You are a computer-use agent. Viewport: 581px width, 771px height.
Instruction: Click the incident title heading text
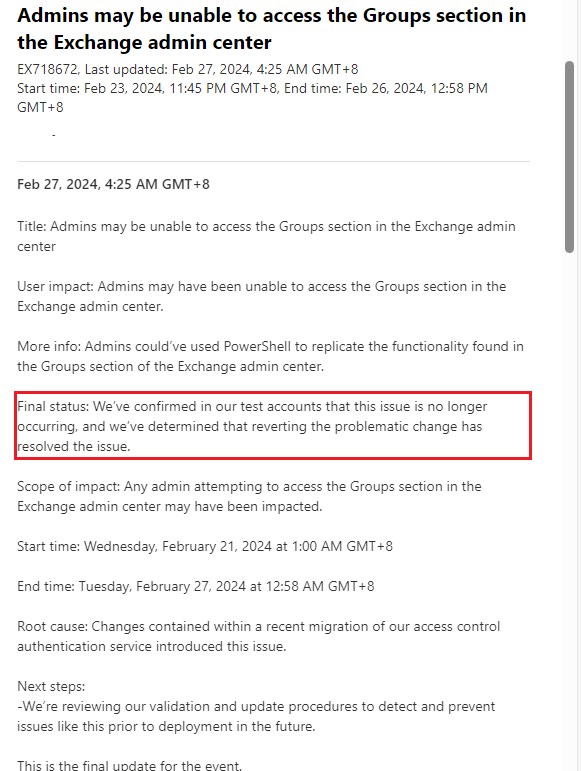tap(271, 29)
